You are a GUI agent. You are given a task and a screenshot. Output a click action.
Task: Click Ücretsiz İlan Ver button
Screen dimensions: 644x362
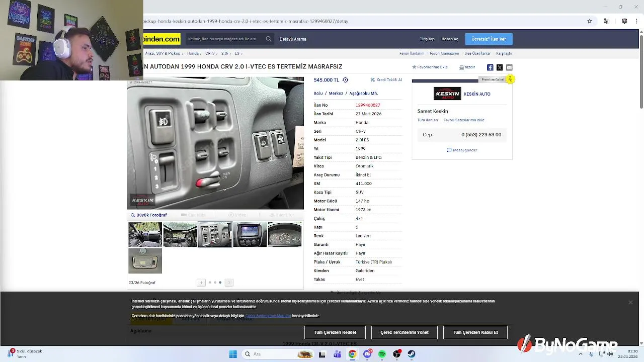[x=489, y=39]
